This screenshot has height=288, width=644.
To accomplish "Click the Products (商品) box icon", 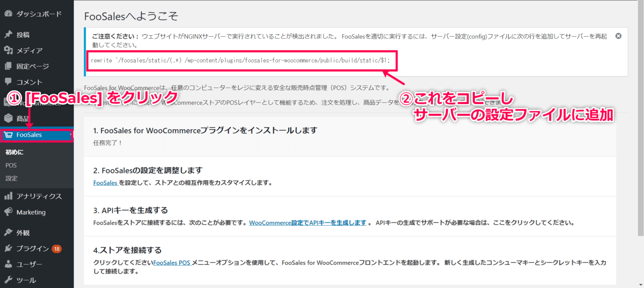I will [x=8, y=118].
